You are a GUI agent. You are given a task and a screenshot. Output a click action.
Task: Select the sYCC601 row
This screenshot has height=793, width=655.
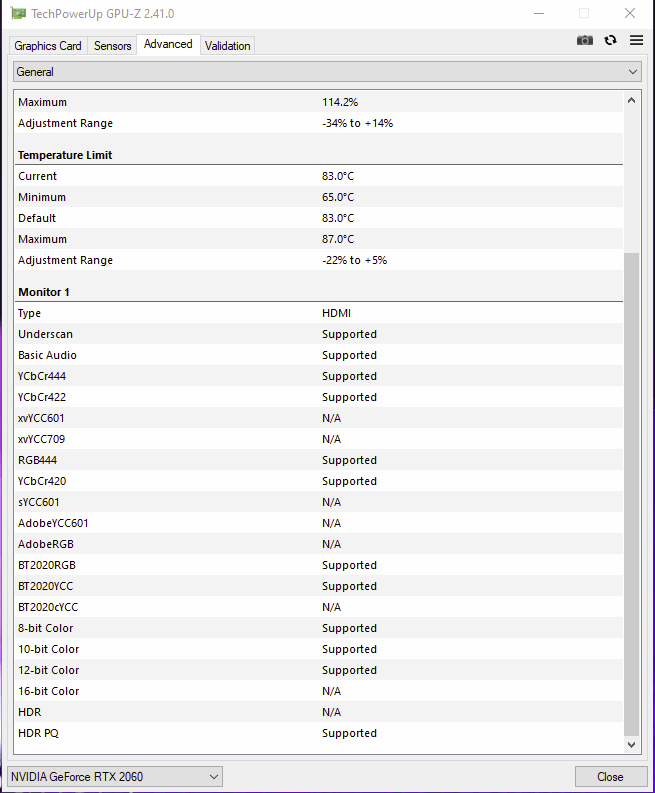pyautogui.click(x=319, y=502)
